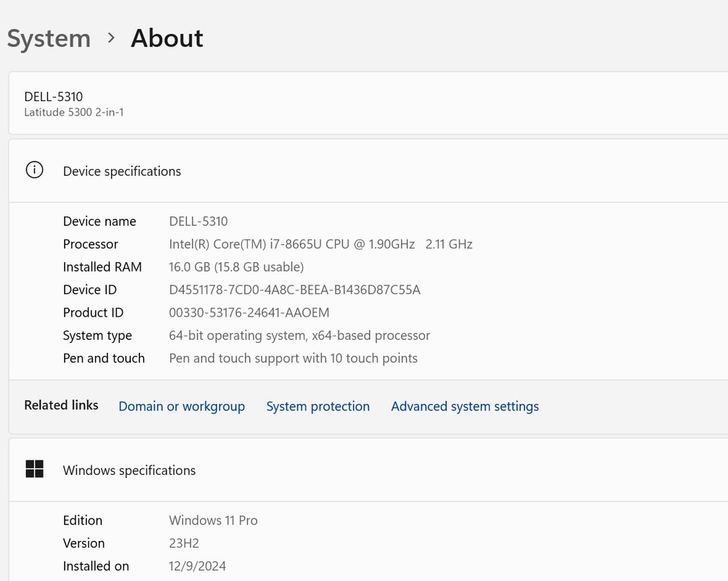The width and height of the screenshot is (728, 581).
Task: Select the 12/9/2024 installed on date
Action: tap(198, 566)
